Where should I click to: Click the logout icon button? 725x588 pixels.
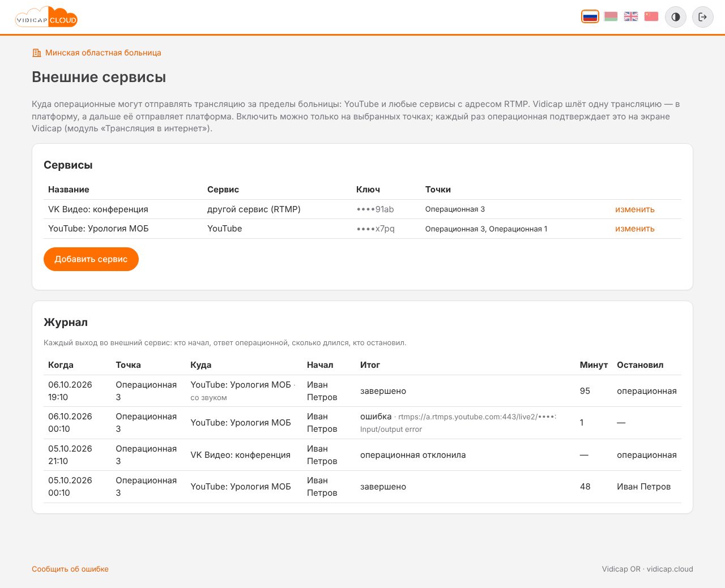pyautogui.click(x=703, y=17)
